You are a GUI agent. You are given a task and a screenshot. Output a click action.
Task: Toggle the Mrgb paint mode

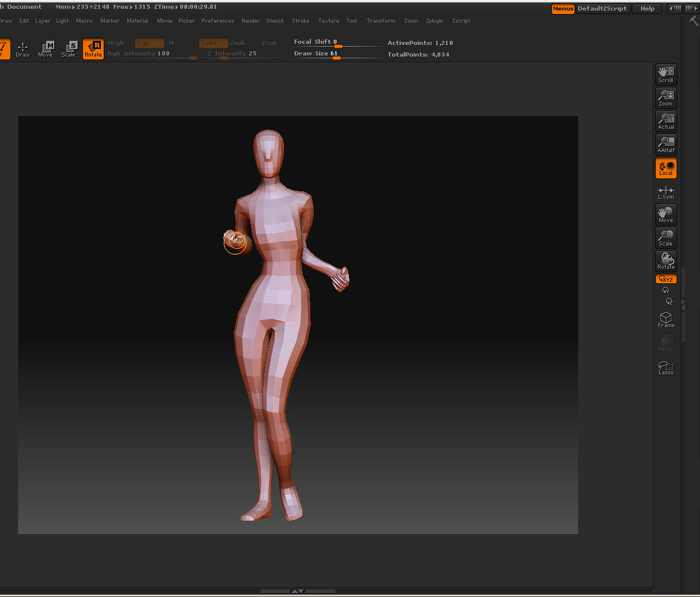[x=116, y=43]
